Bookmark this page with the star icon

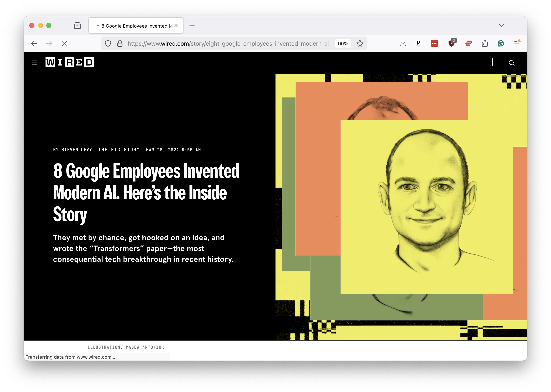point(360,44)
